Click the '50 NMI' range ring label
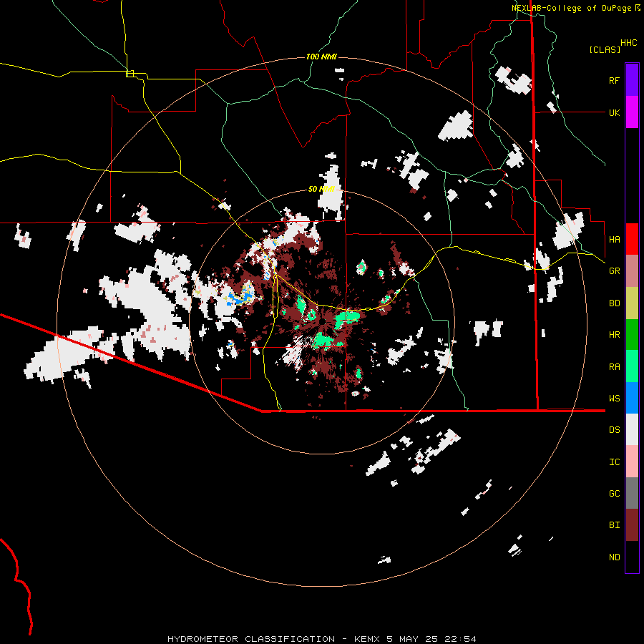 coord(321,189)
